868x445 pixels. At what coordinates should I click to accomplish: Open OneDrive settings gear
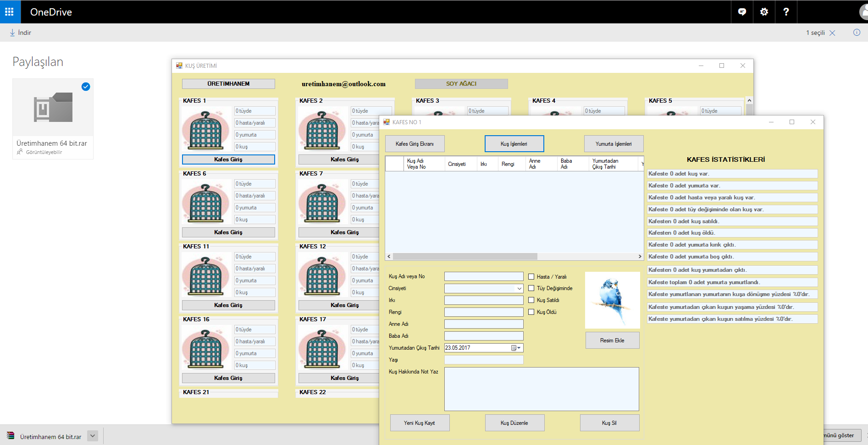coord(764,12)
